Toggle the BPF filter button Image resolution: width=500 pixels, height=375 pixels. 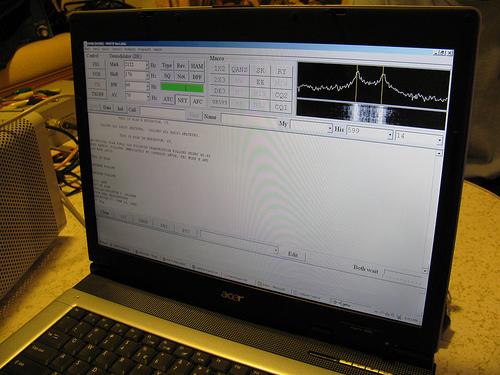click(197, 77)
